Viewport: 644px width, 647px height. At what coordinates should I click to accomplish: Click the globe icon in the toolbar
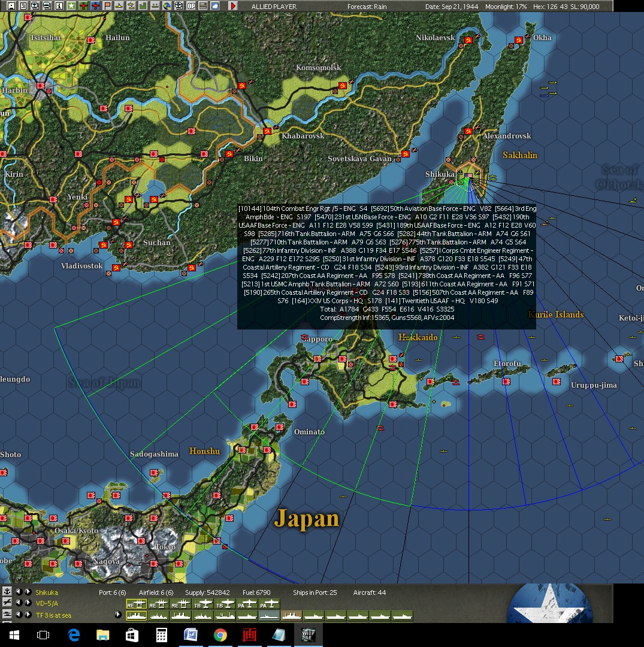[x=167, y=6]
